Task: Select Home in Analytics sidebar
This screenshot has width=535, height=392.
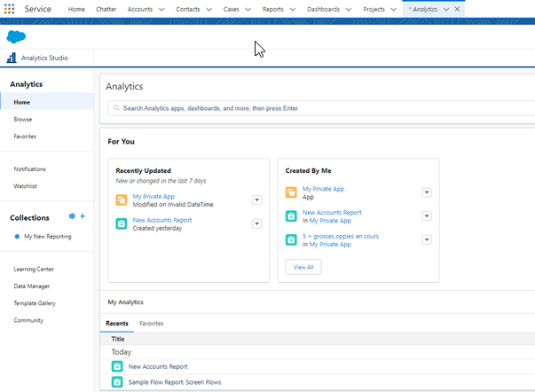Action: coord(47,102)
